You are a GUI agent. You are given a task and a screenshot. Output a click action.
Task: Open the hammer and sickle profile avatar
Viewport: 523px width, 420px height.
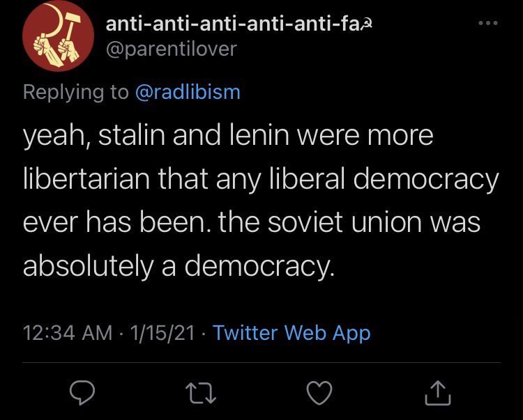[58, 36]
